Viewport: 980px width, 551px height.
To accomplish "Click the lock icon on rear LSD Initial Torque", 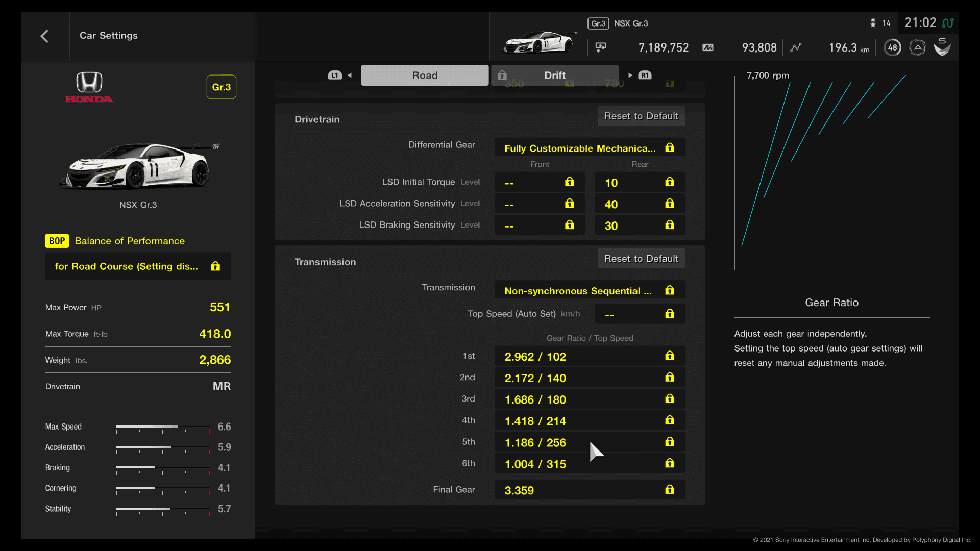I will pos(670,182).
